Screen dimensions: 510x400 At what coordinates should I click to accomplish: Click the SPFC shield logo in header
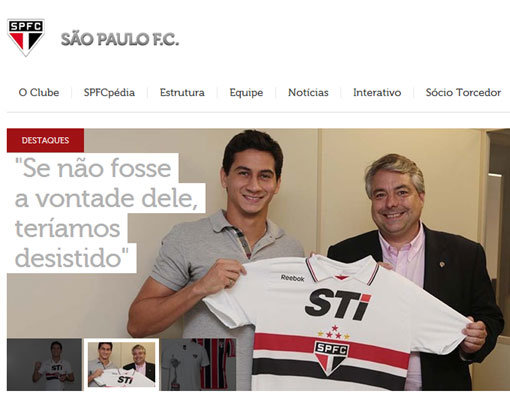[x=26, y=37]
